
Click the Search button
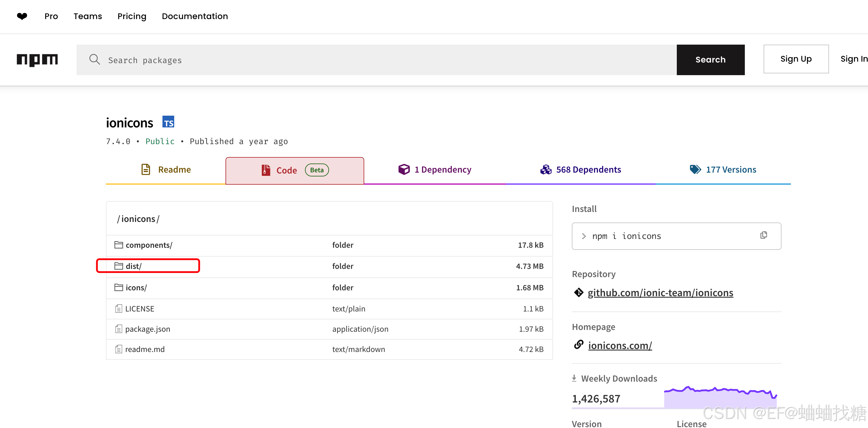pyautogui.click(x=710, y=60)
